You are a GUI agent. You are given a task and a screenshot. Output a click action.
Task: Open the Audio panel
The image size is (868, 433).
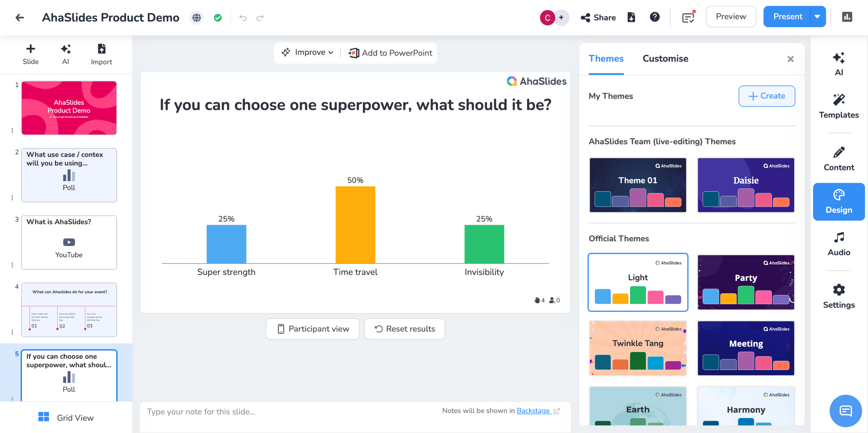[x=839, y=244]
